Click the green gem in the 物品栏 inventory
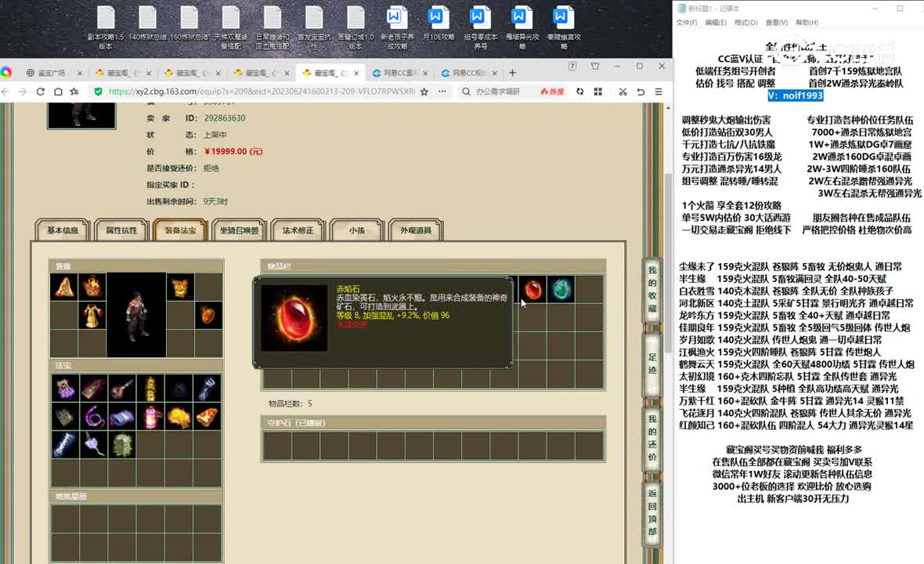 (561, 289)
